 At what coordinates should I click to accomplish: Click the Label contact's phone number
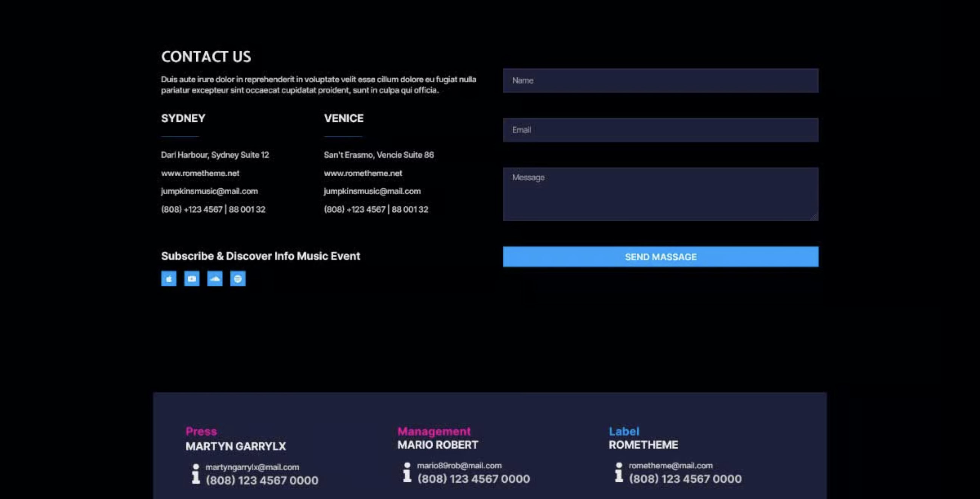pos(685,479)
